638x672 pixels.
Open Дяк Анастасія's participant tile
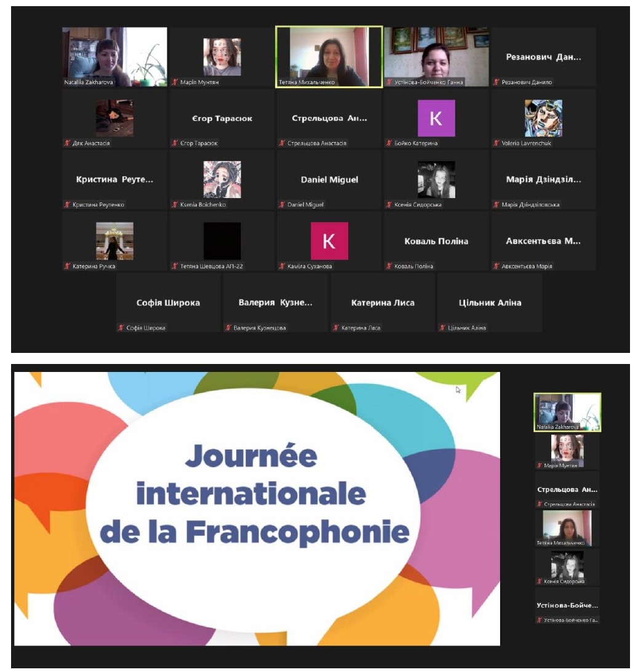pyautogui.click(x=114, y=118)
